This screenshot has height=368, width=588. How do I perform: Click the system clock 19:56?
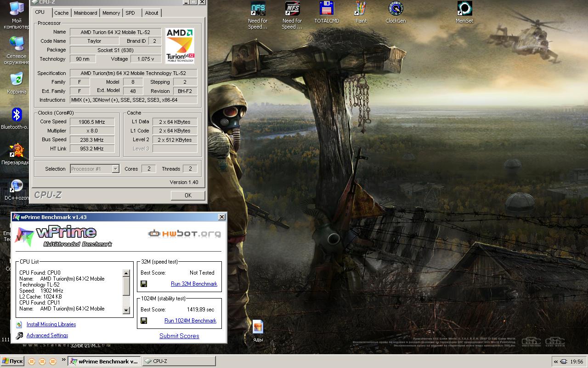coord(577,362)
